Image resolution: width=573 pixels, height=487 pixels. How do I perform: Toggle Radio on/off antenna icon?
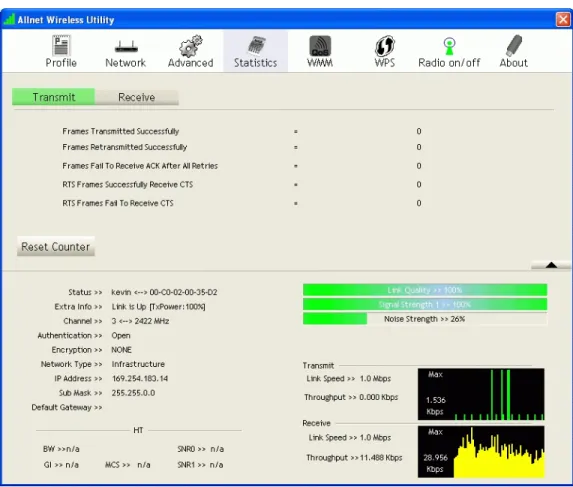[449, 46]
